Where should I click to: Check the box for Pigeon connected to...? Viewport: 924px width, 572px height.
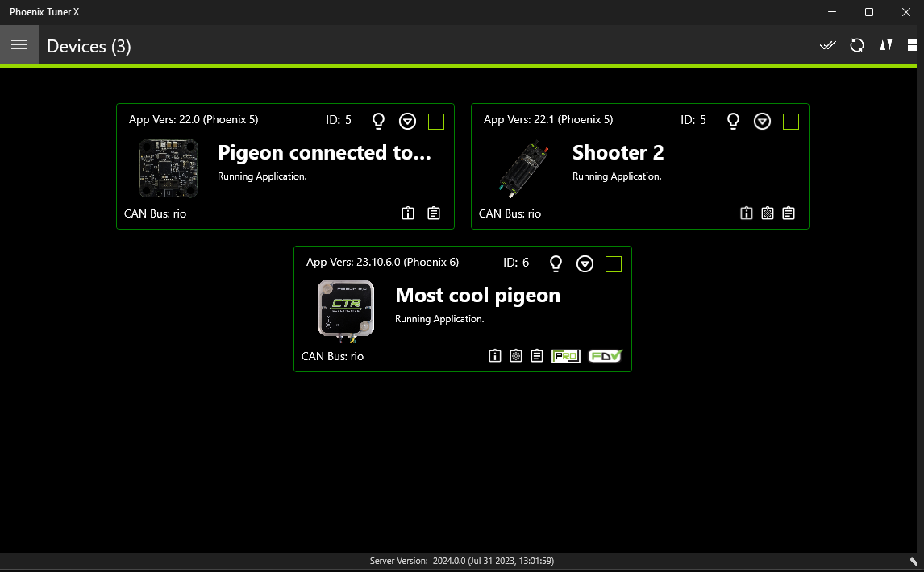click(x=436, y=122)
